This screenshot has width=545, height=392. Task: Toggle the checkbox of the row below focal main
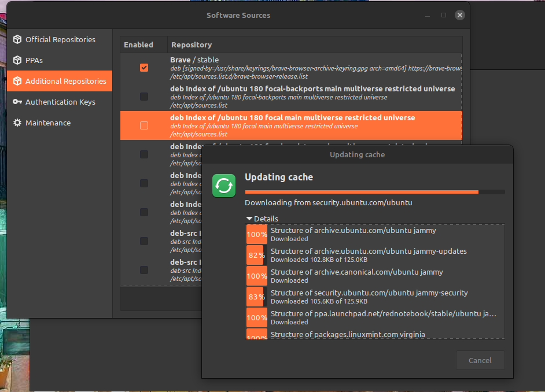(144, 154)
